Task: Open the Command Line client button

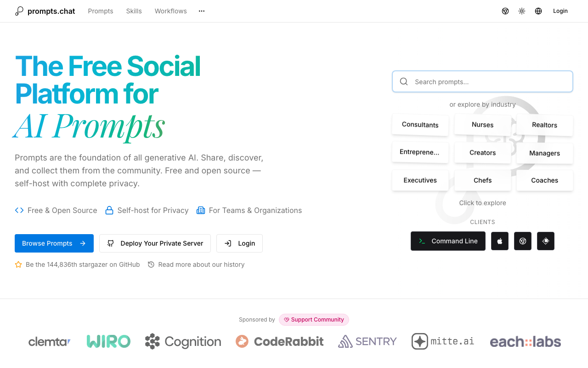Action: click(x=448, y=241)
